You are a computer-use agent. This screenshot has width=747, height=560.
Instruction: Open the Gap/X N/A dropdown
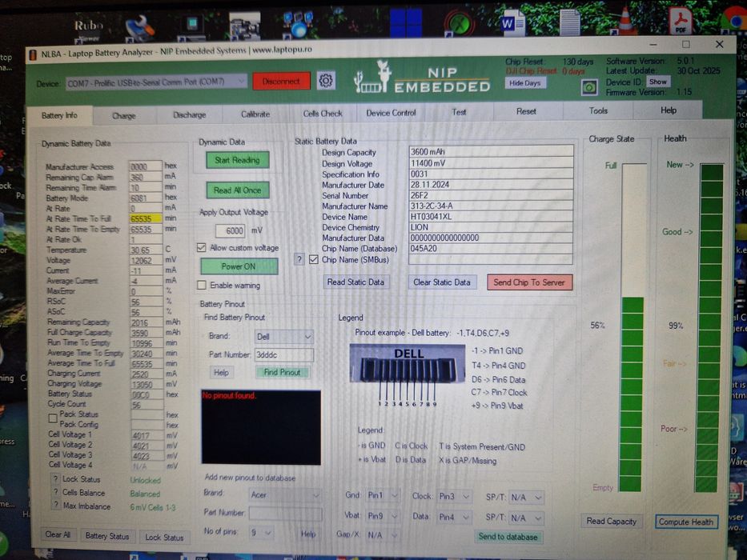point(383,534)
